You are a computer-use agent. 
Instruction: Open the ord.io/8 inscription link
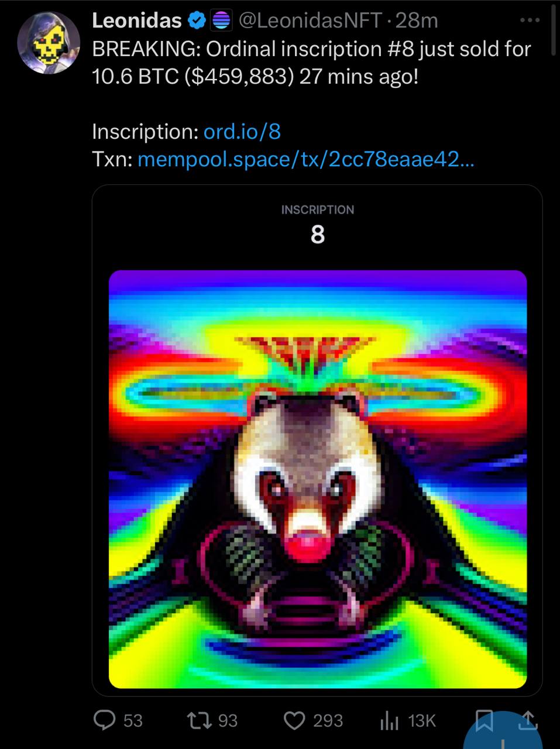click(242, 132)
